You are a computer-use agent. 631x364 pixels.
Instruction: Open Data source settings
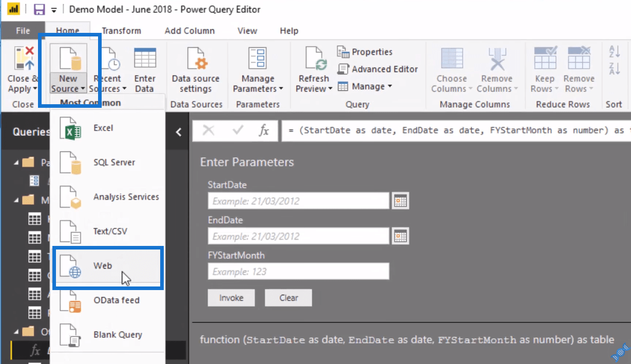tap(195, 70)
